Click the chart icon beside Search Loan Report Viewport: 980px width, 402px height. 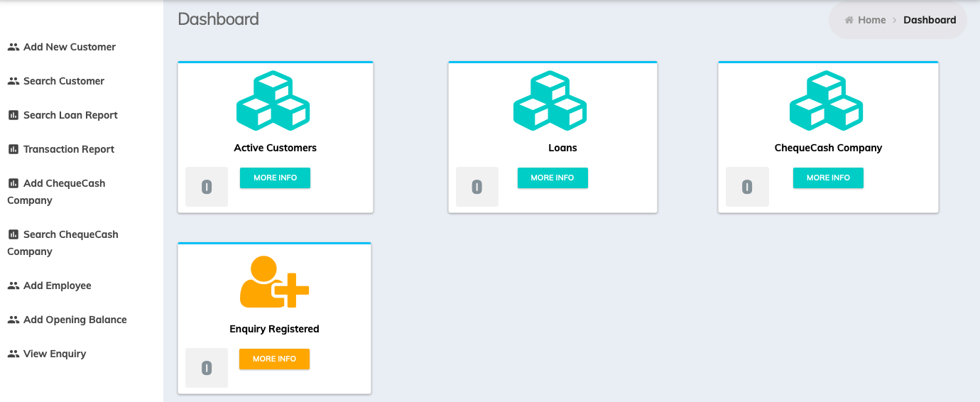[x=13, y=115]
